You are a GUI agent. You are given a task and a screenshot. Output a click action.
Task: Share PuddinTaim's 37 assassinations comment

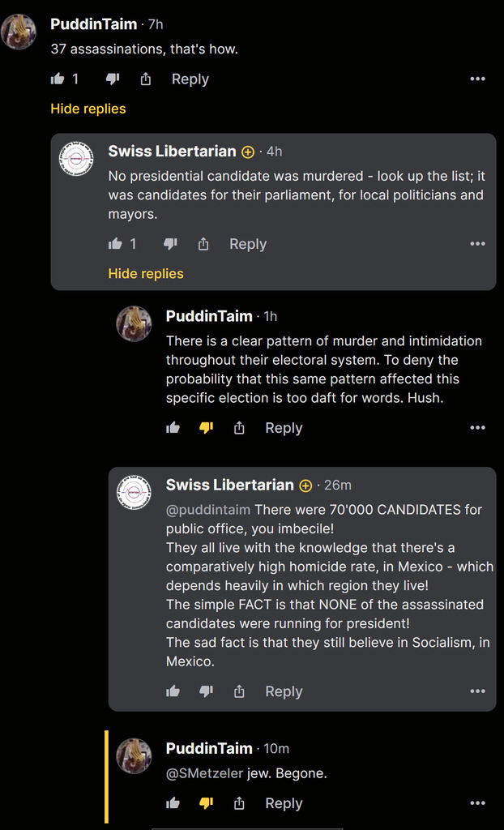tap(146, 79)
